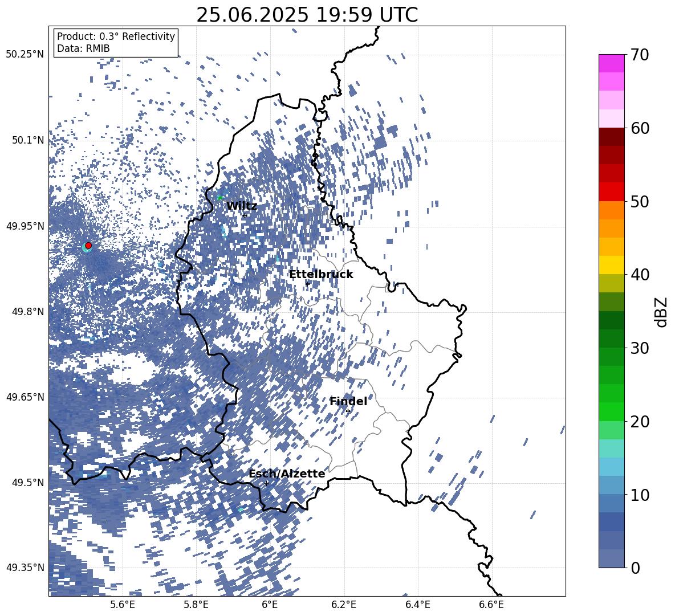Viewport: 675px width, 616px height.
Task: Click the Data: RMIB text
Action: coord(83,48)
